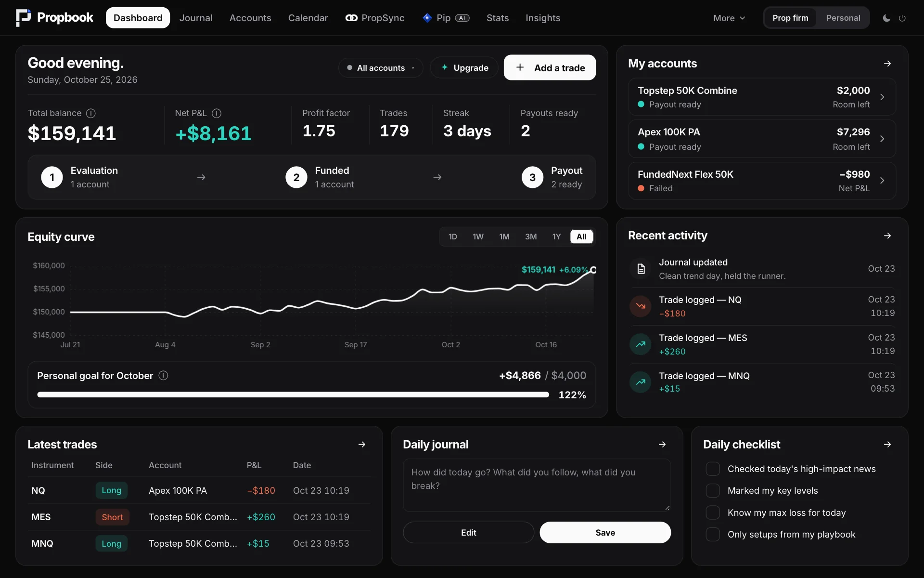
Task: Open the Calendar tab
Action: click(x=308, y=18)
